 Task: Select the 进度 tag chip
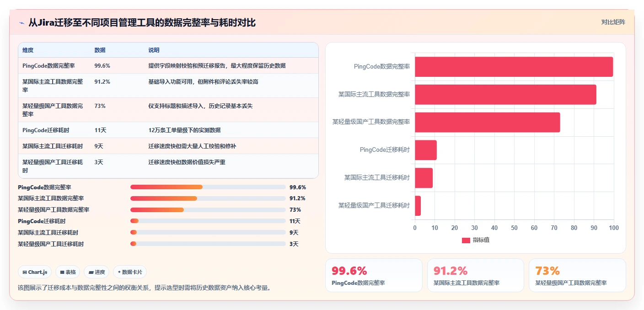point(97,272)
